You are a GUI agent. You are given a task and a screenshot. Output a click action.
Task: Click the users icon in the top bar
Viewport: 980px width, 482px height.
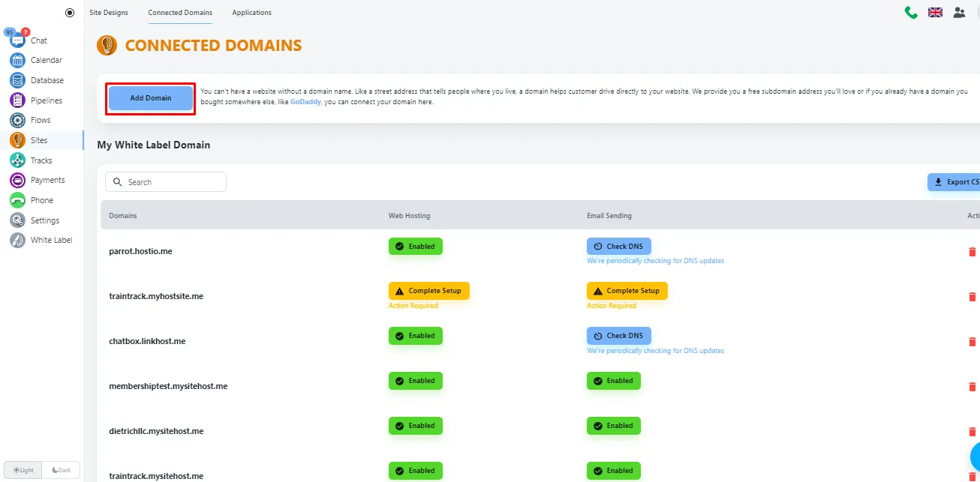(x=959, y=12)
